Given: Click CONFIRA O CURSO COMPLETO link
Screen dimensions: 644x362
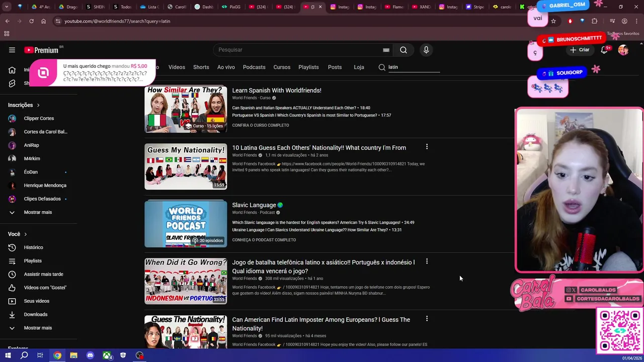Looking at the screenshot, I should (x=261, y=125).
